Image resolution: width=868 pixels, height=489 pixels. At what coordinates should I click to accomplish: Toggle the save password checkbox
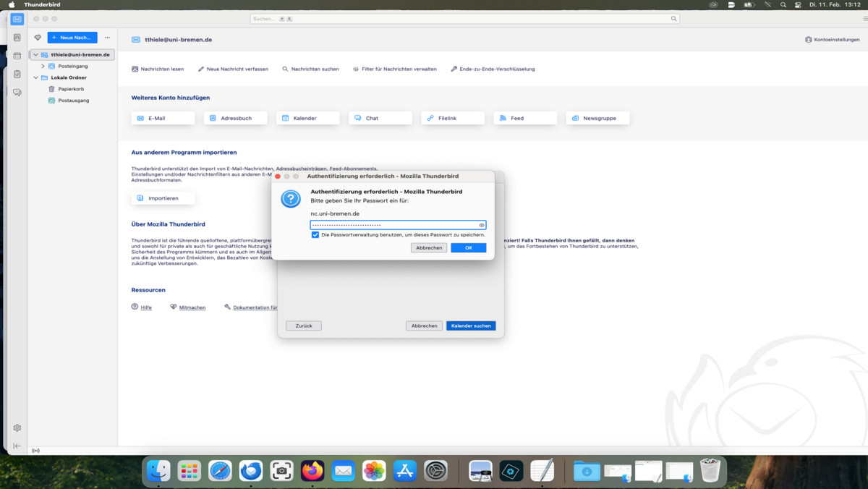(315, 234)
